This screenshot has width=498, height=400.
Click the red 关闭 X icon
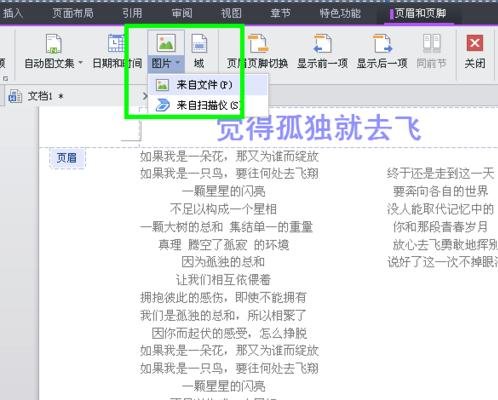(475, 43)
